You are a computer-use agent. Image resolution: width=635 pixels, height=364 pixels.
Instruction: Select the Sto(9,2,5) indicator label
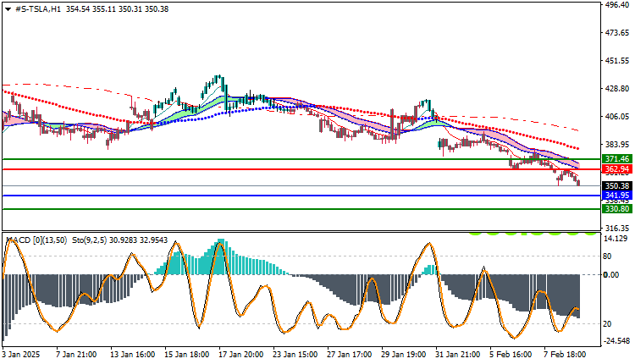(89, 240)
